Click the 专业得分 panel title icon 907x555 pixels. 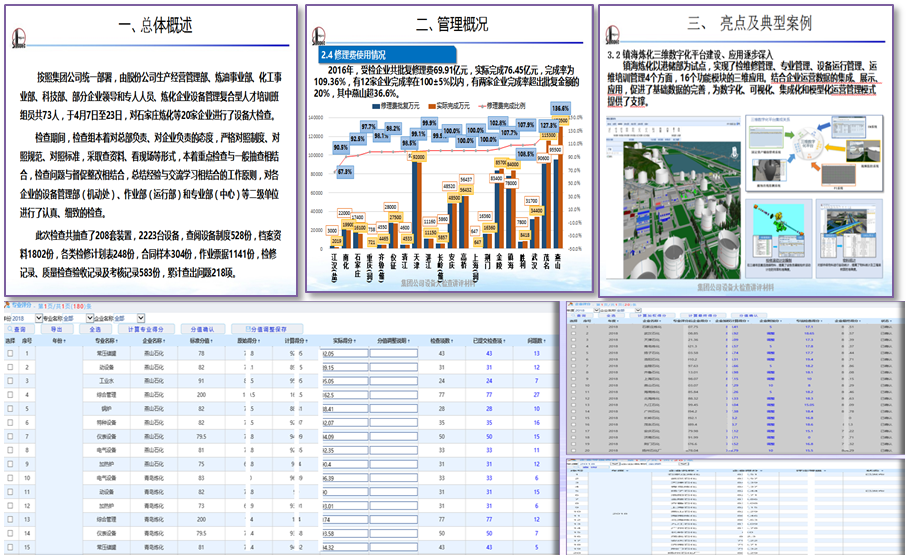click(x=8, y=305)
